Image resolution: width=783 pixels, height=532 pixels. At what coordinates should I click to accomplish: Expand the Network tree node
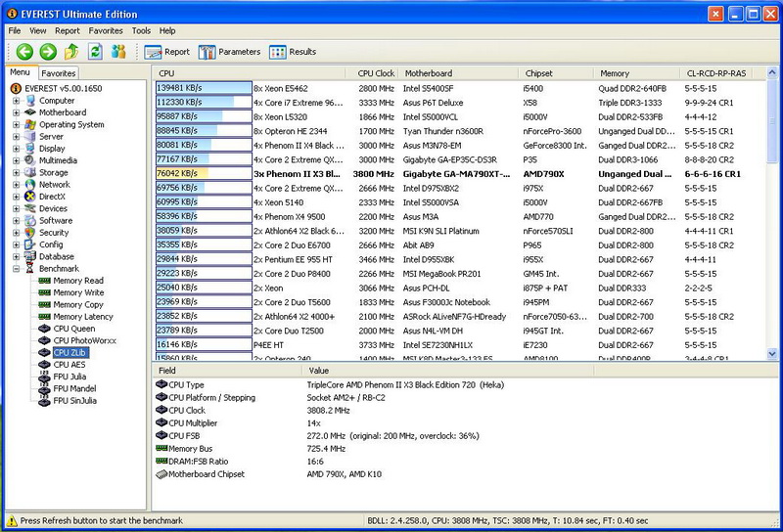tap(16, 184)
